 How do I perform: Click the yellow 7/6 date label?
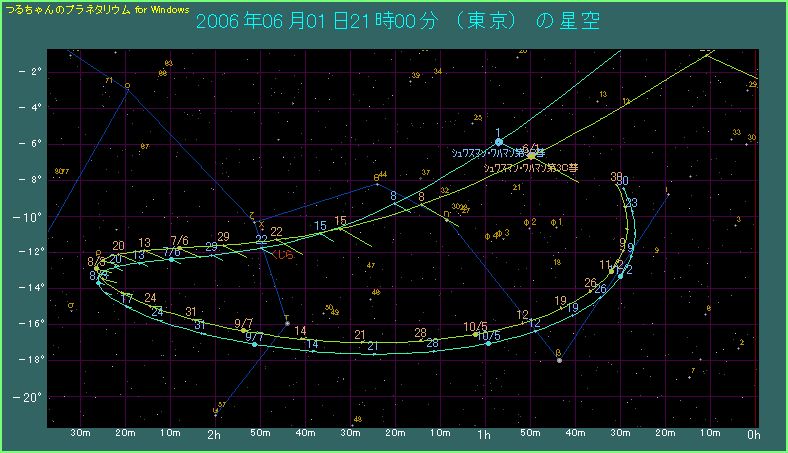point(180,241)
